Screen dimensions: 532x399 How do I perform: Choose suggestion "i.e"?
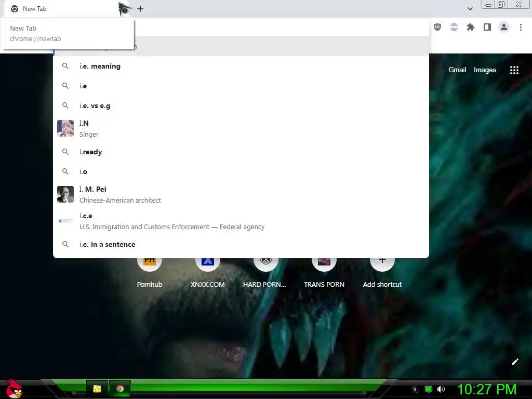coord(241,86)
